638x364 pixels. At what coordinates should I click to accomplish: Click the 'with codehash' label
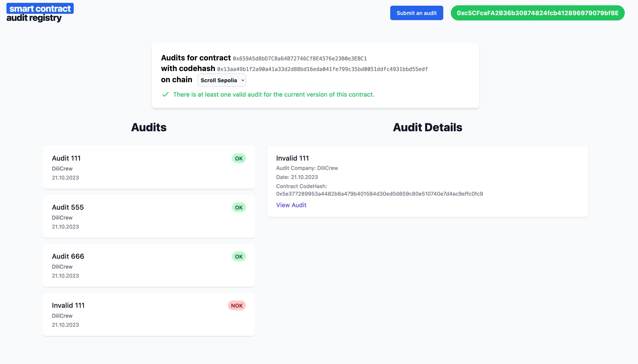point(188,68)
